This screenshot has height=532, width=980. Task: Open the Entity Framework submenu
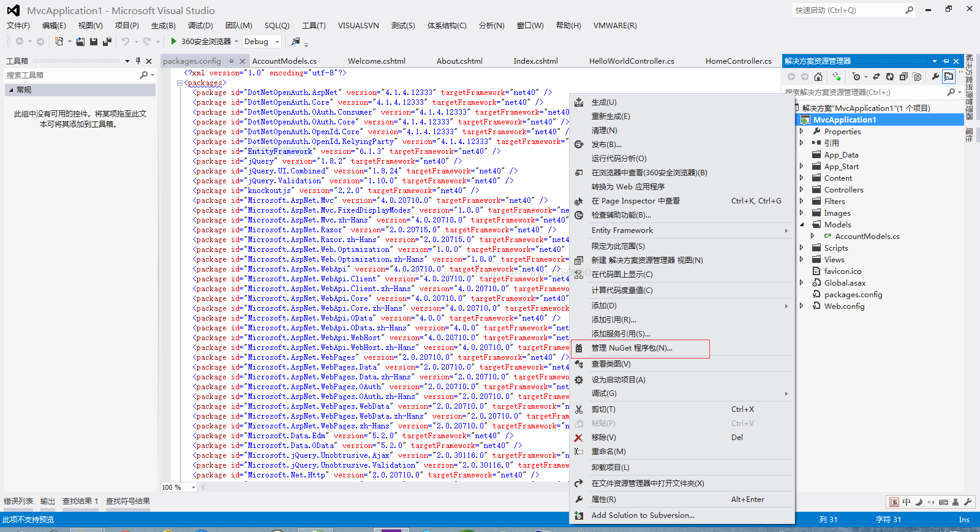pyautogui.click(x=681, y=230)
